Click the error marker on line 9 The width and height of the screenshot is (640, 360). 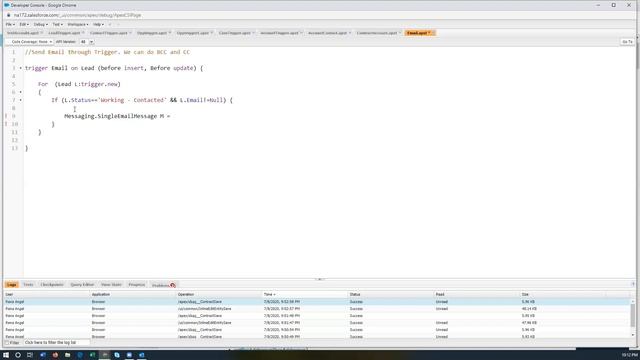tap(6, 116)
